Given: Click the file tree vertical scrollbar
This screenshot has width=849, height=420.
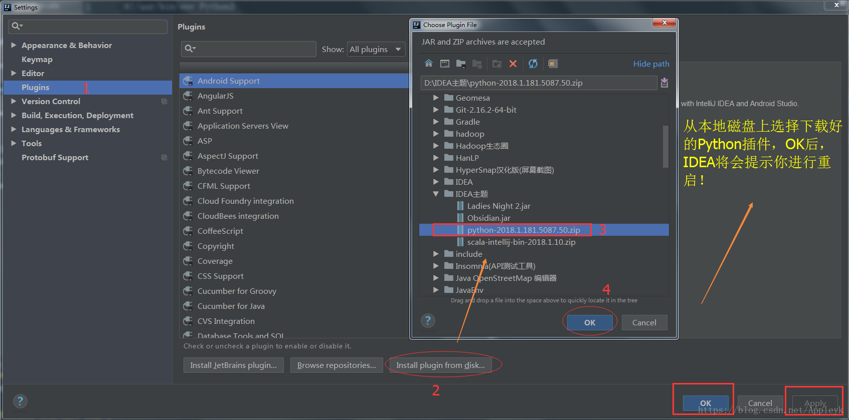Looking at the screenshot, I should [665, 147].
